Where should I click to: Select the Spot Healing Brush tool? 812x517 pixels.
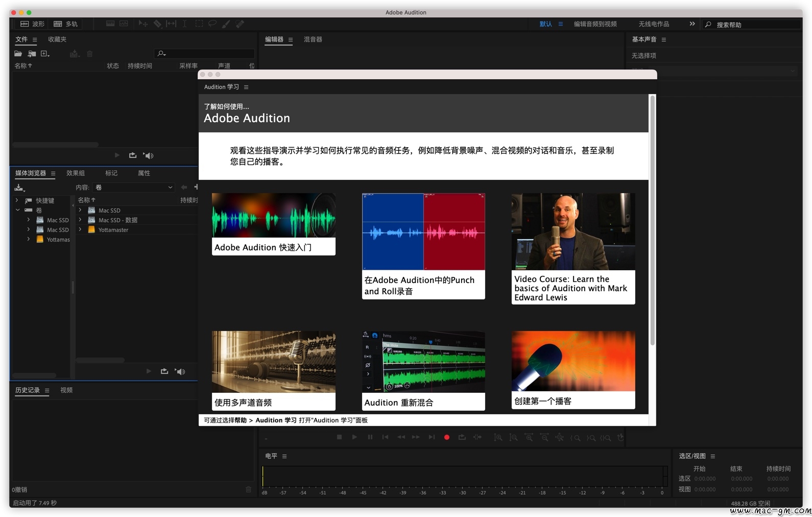[x=240, y=24]
